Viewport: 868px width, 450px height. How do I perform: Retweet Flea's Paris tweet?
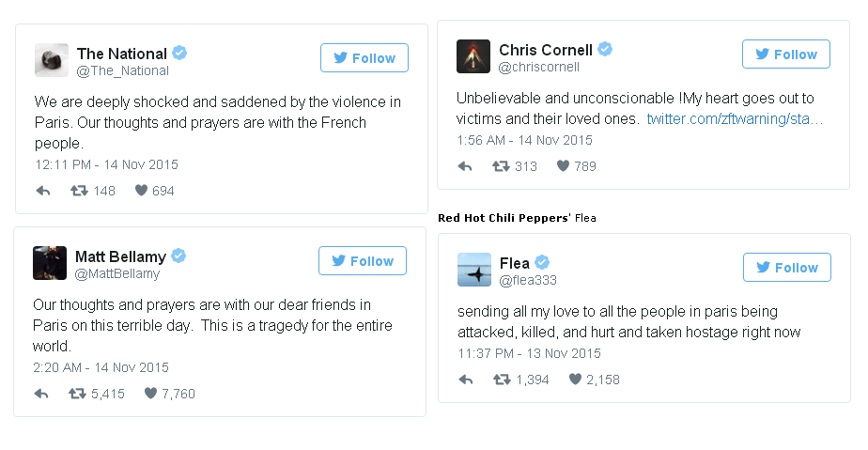(x=503, y=380)
